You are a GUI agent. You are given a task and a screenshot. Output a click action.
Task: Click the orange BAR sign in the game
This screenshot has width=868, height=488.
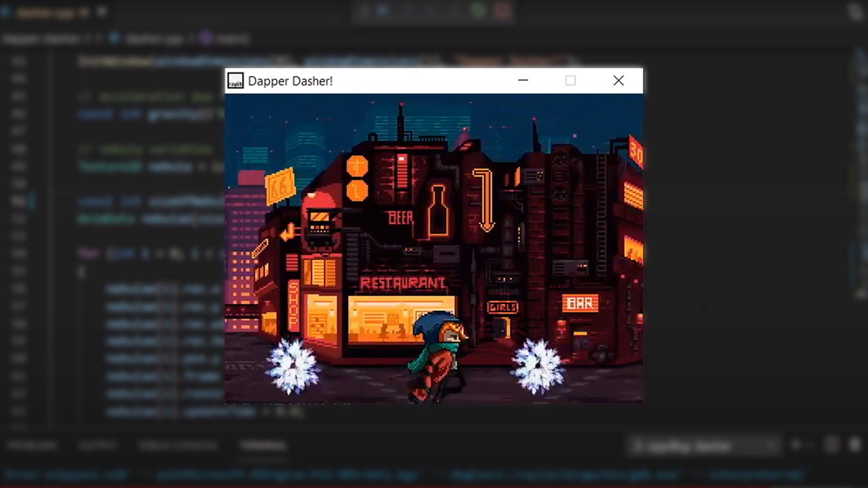coord(580,303)
